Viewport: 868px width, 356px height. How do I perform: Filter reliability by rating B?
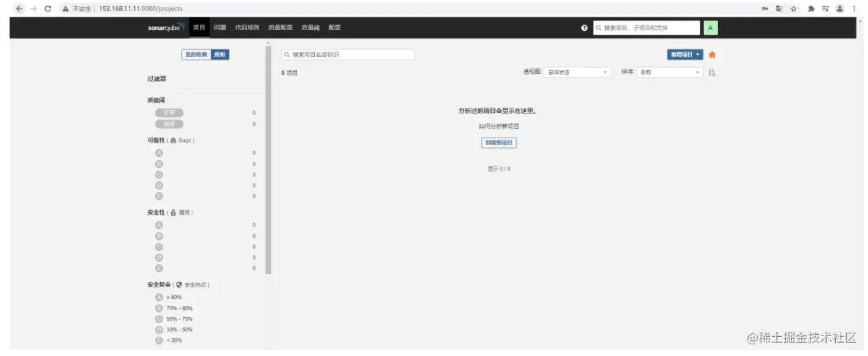(x=159, y=164)
